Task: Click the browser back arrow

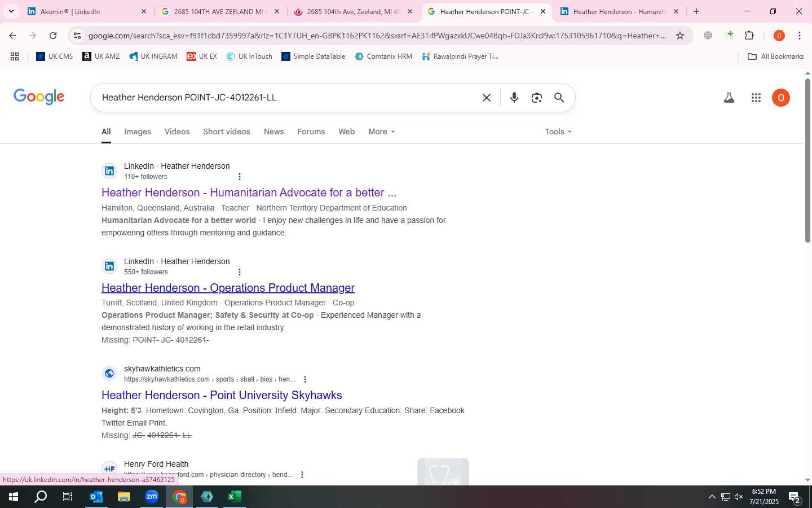Action: click(12, 36)
